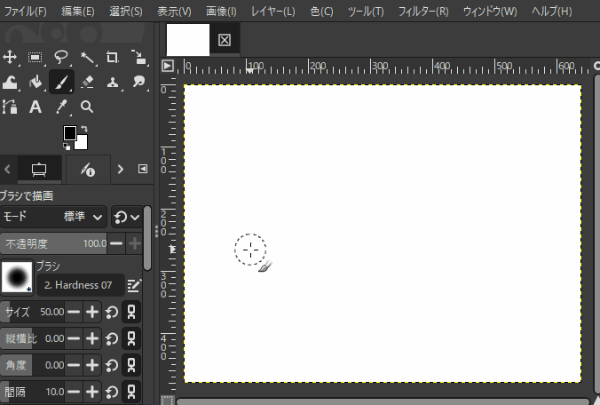The height and width of the screenshot is (405, 600).
Task: Click the brush name field Hardness 07
Action: pos(80,285)
